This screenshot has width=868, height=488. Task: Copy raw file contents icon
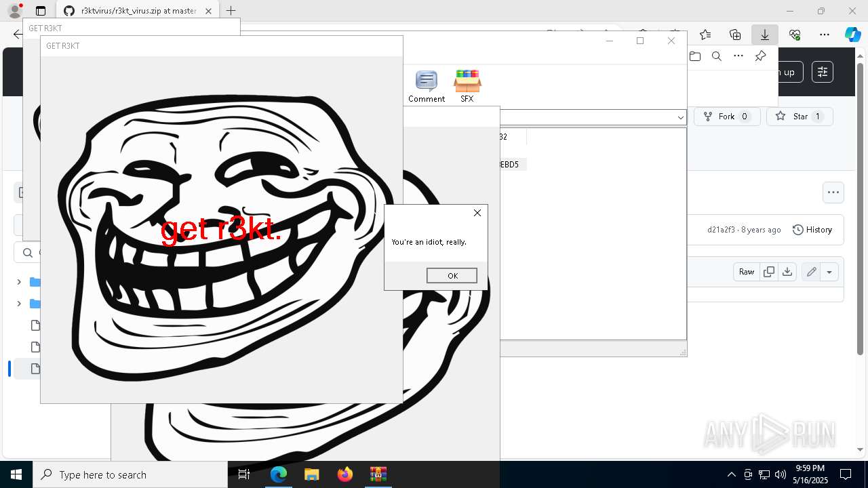tap(769, 272)
